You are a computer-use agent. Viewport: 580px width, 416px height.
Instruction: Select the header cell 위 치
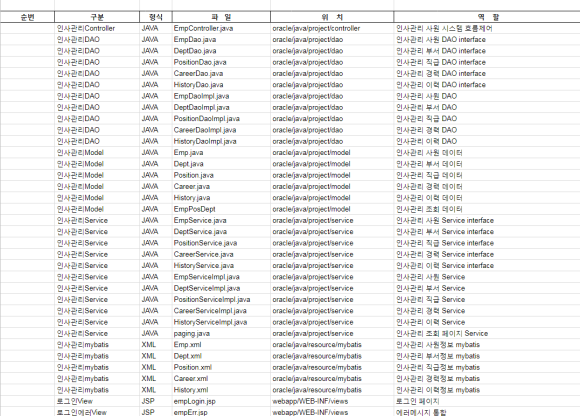pos(332,17)
